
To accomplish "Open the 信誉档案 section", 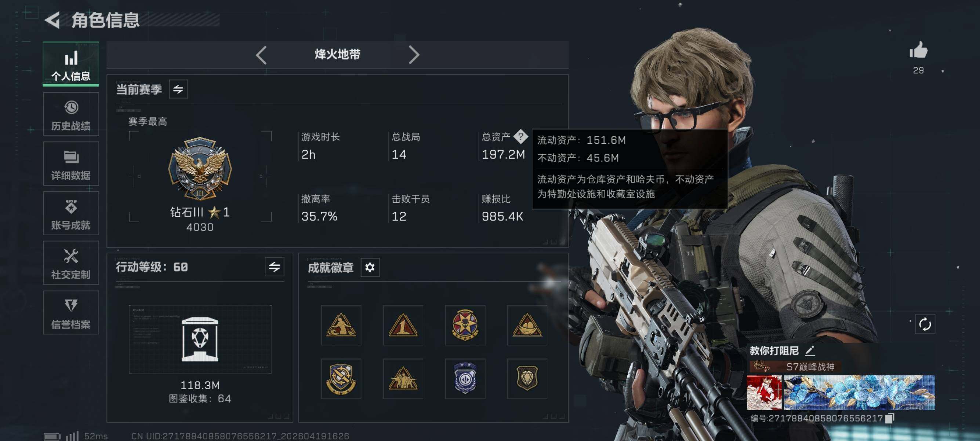I will [x=71, y=313].
